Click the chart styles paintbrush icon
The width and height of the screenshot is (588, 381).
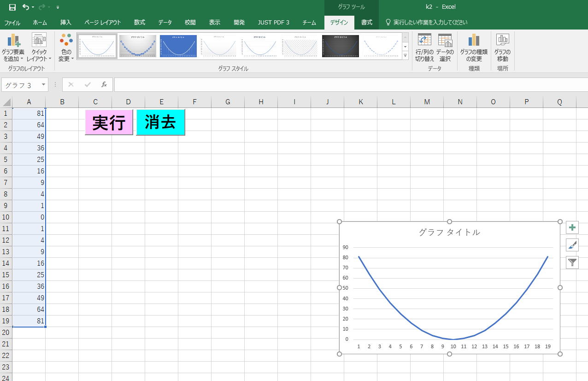click(572, 245)
